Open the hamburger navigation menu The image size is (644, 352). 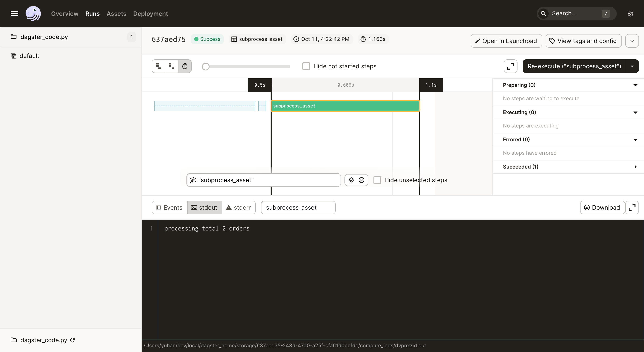pyautogui.click(x=14, y=13)
